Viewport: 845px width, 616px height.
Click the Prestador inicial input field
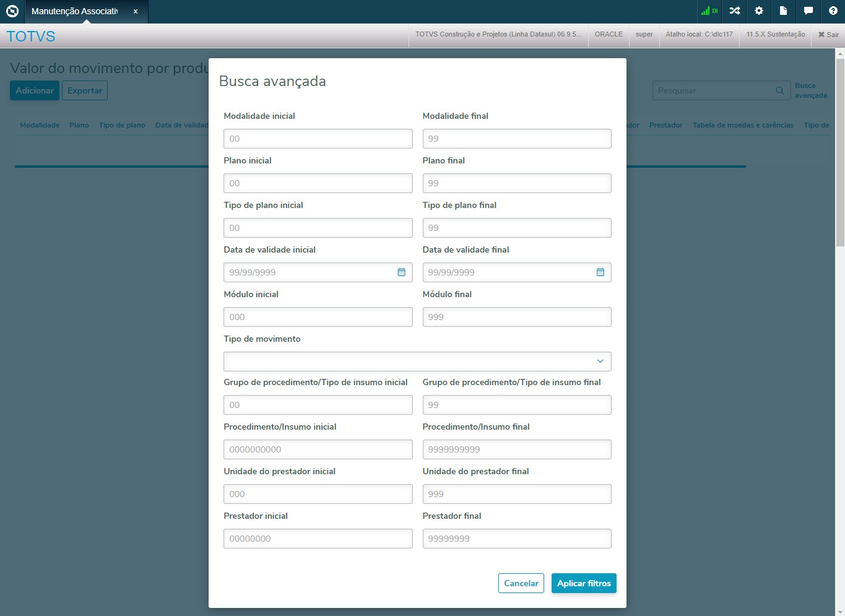[318, 539]
